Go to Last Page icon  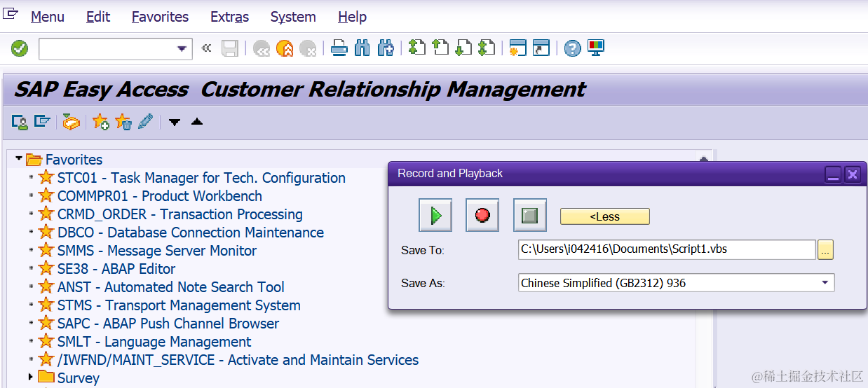(x=486, y=48)
